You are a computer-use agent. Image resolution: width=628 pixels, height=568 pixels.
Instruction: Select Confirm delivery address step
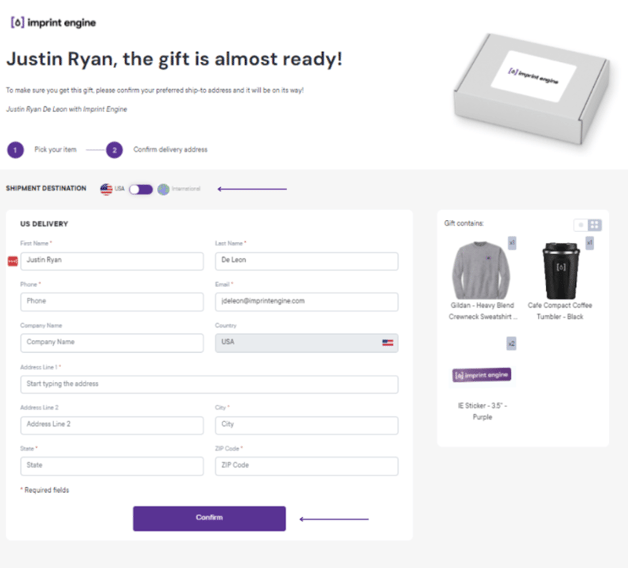tap(170, 150)
